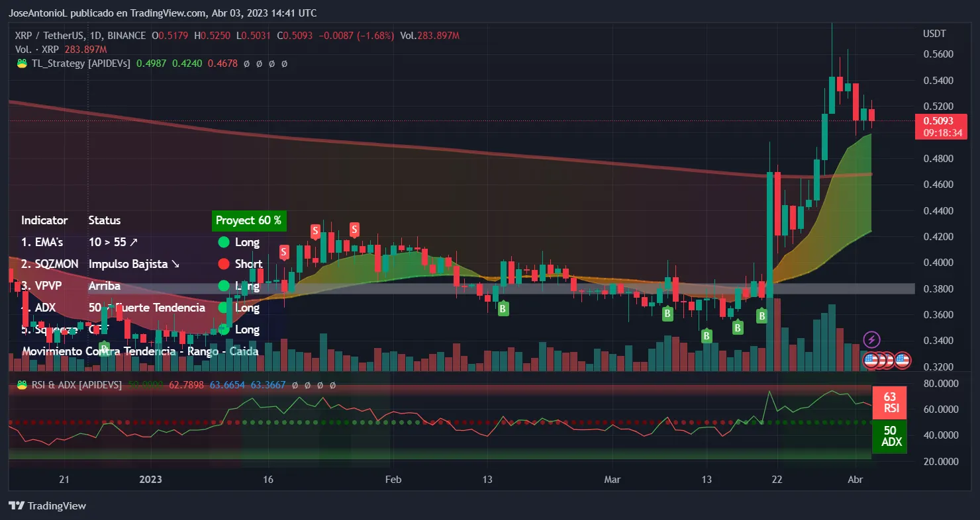Click the frog emoji on RSI & ADX indicator

pos(22,384)
